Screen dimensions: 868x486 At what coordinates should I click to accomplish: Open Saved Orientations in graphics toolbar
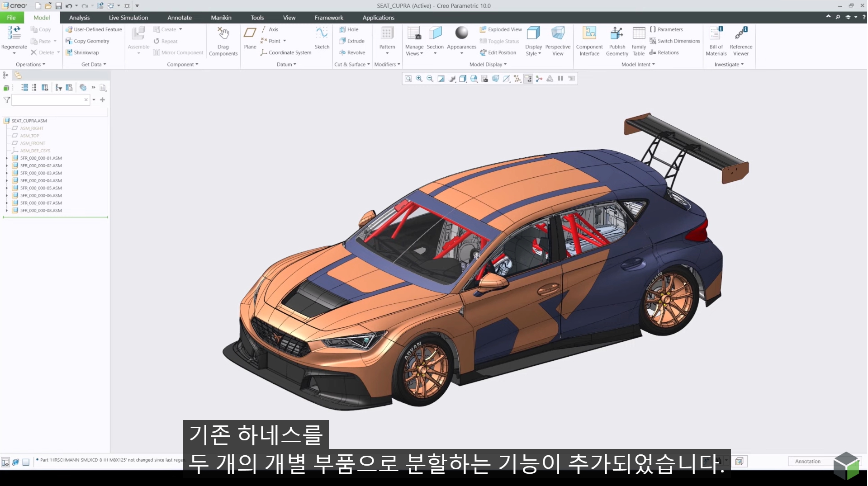click(474, 79)
